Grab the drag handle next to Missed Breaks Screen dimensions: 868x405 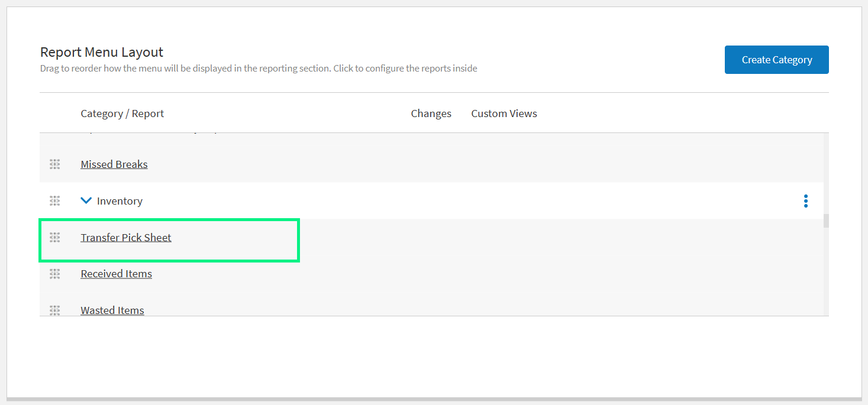54,164
